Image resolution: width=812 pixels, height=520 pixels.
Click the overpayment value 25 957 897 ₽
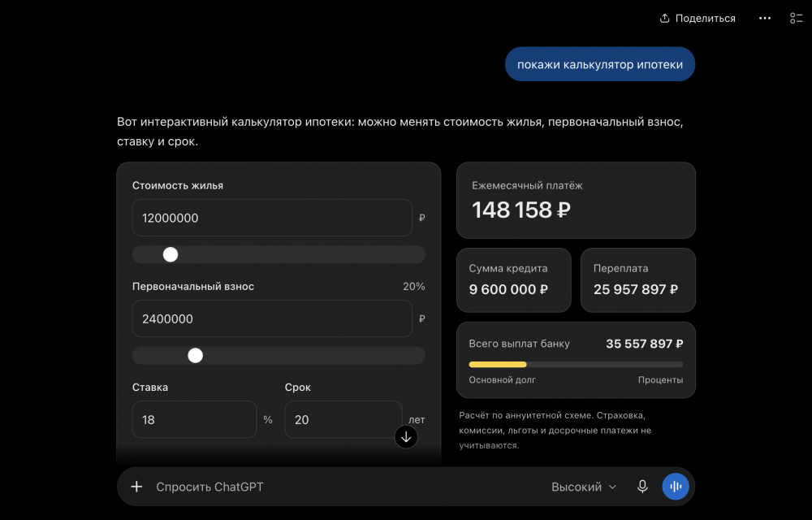coord(636,289)
